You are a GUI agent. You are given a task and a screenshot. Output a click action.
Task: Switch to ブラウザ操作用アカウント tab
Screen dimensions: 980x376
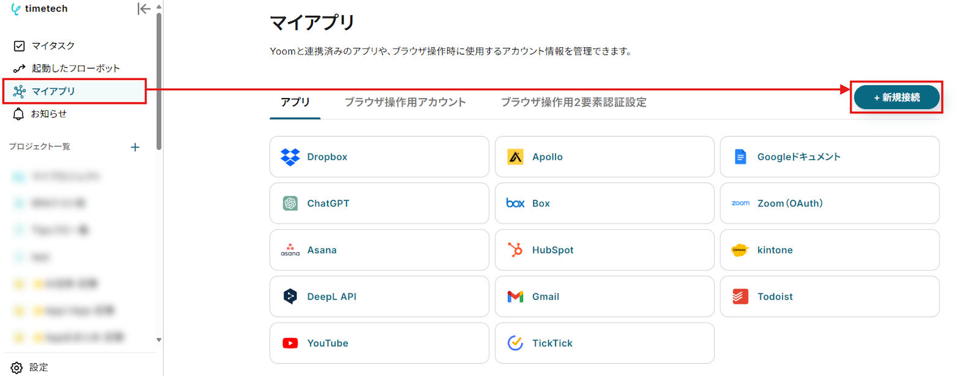405,102
